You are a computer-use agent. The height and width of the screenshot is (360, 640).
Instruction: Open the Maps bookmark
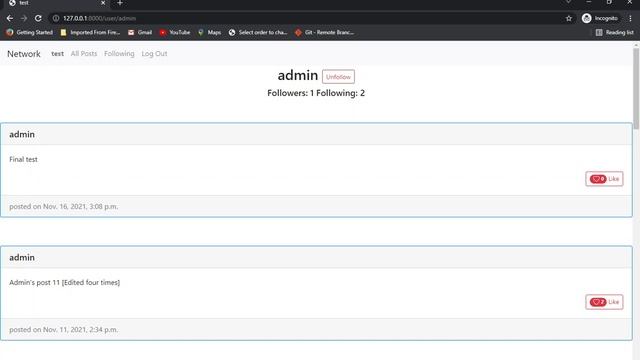coord(209,32)
